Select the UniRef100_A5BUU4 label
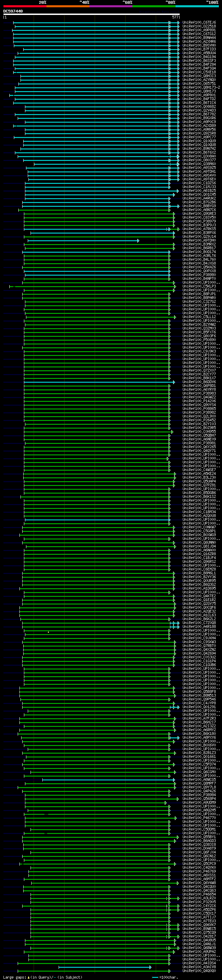The width and height of the screenshot is (222, 980). point(199,53)
